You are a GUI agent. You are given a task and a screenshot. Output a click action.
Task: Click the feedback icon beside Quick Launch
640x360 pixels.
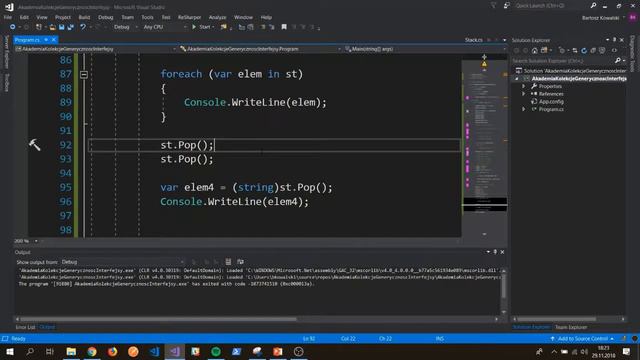click(507, 6)
